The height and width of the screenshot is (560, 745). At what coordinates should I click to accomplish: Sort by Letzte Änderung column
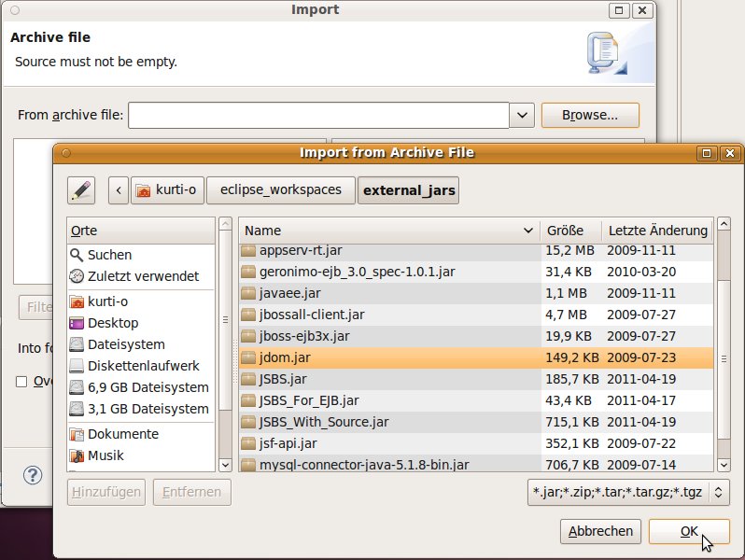657,231
